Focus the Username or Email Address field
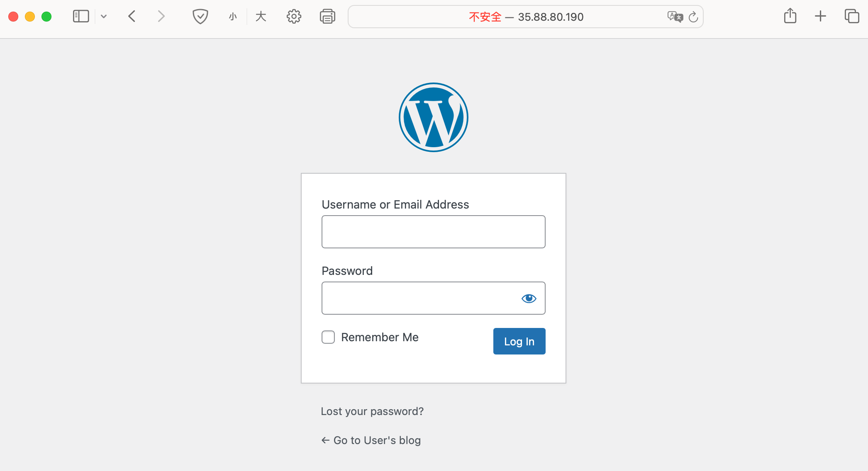Screen dimensions: 868x471 click(x=434, y=232)
